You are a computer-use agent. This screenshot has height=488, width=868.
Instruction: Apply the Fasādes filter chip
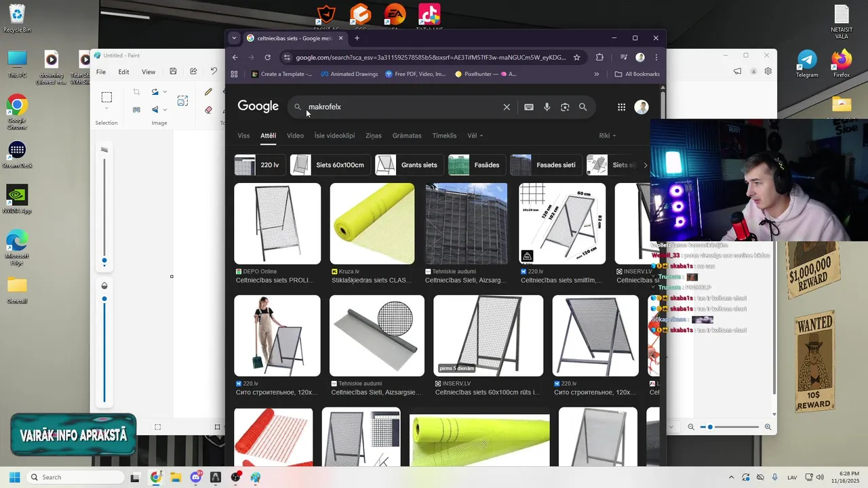476,165
